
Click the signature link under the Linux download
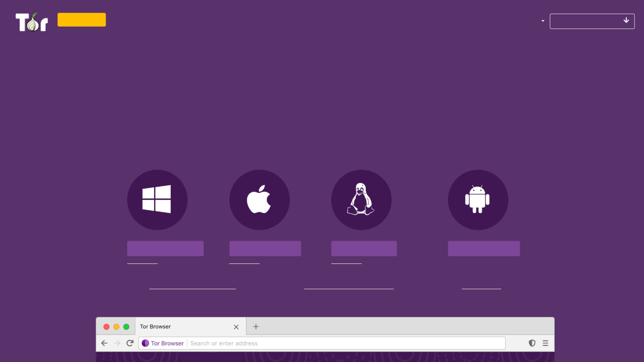(346, 263)
